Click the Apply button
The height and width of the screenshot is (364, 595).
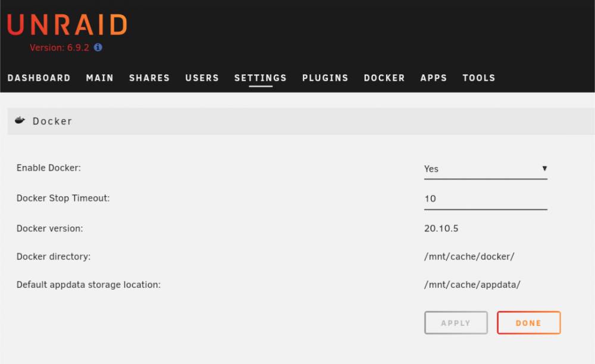pyautogui.click(x=456, y=323)
